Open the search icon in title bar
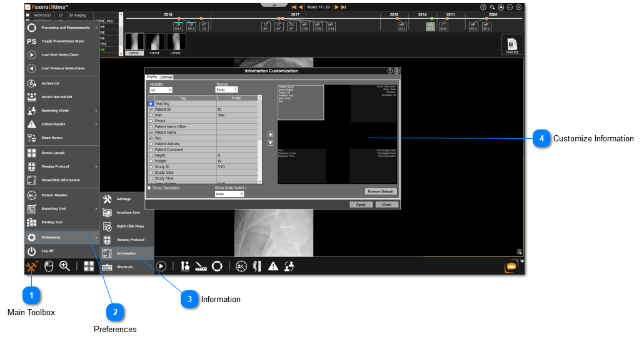This screenshot has width=644, height=344. point(493,7)
